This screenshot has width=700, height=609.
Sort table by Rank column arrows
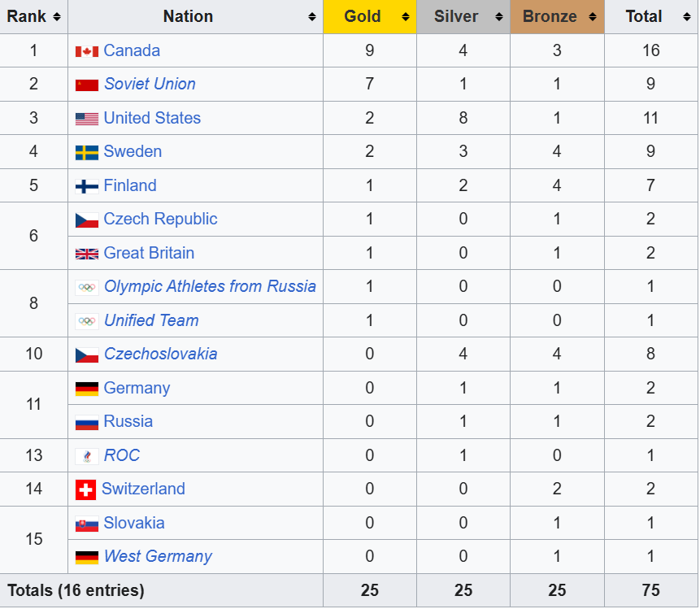tap(56, 17)
